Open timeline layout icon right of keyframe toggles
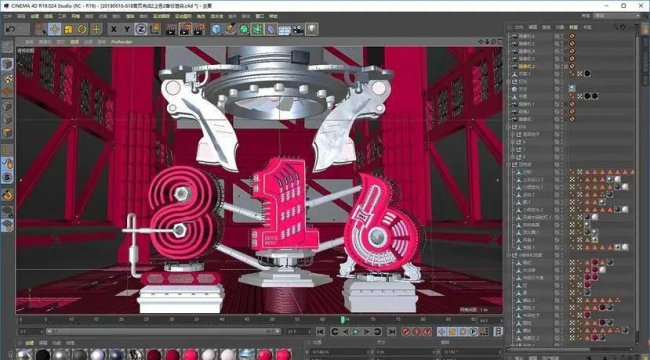Screen dimensions: 650x360 tap(499, 331)
